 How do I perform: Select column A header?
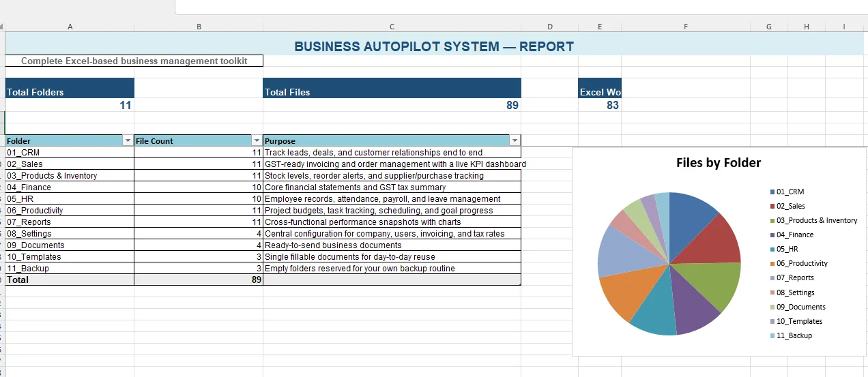[x=70, y=27]
